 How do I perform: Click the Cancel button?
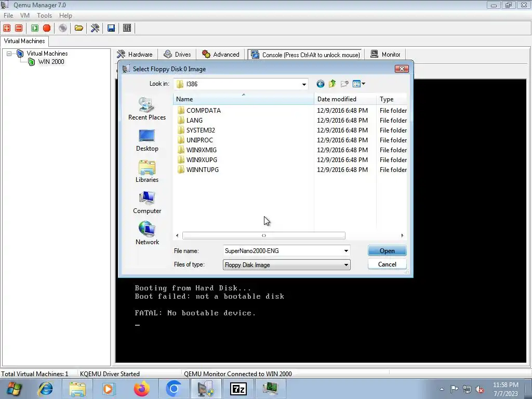[387, 264]
